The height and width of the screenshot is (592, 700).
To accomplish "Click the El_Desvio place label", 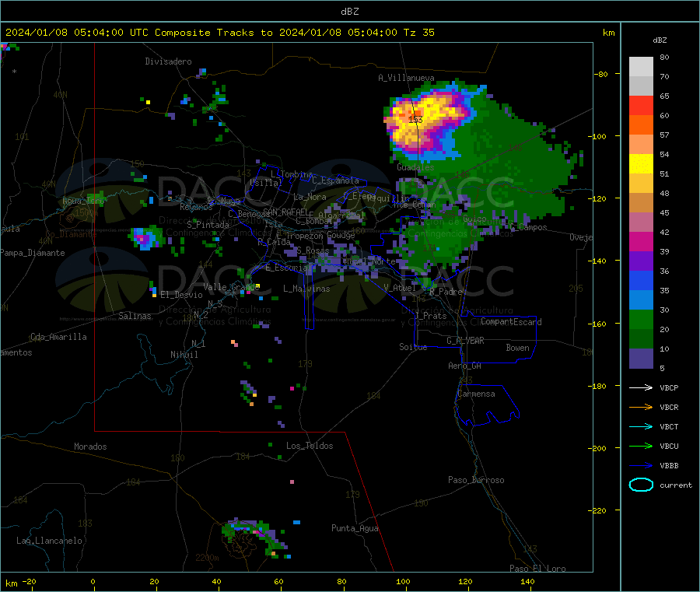I will coord(181,295).
